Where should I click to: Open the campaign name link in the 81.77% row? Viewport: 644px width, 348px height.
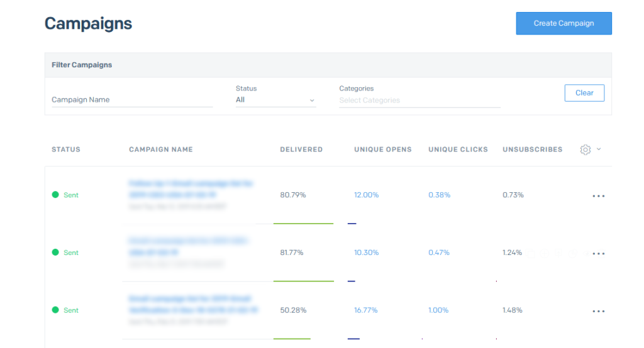[x=188, y=246]
